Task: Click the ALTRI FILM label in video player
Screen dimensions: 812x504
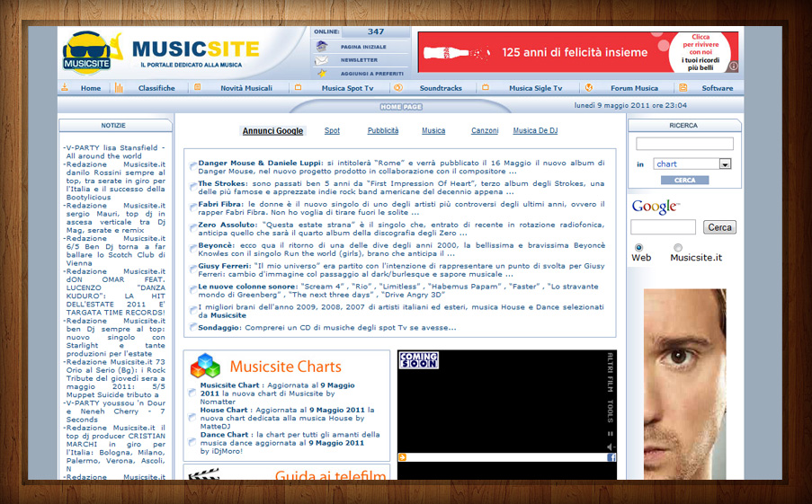Action: (610, 372)
